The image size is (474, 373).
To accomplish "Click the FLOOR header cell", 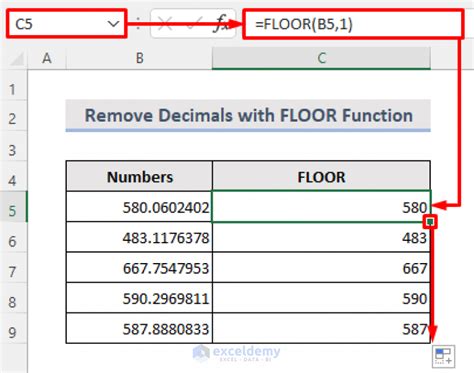I will coord(321,176).
